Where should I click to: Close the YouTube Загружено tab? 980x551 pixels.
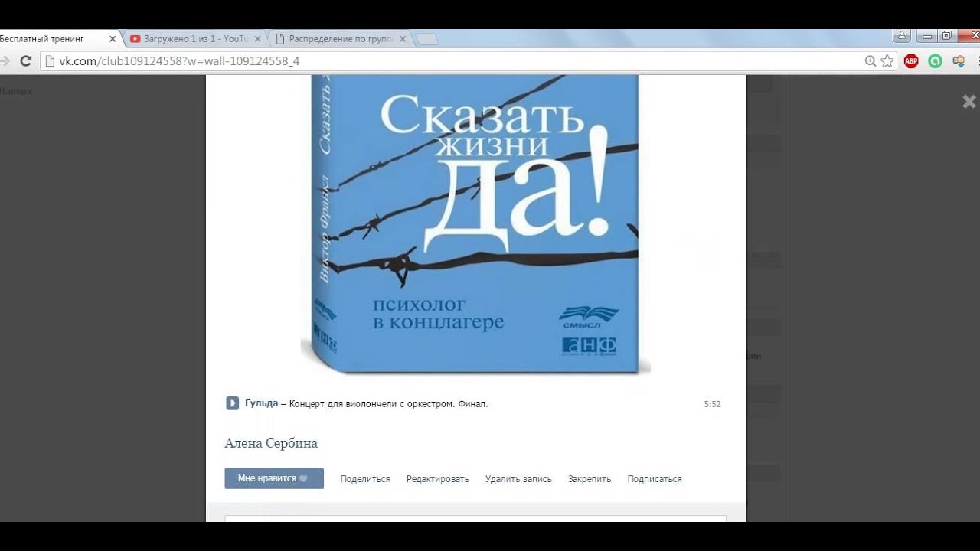pos(257,39)
